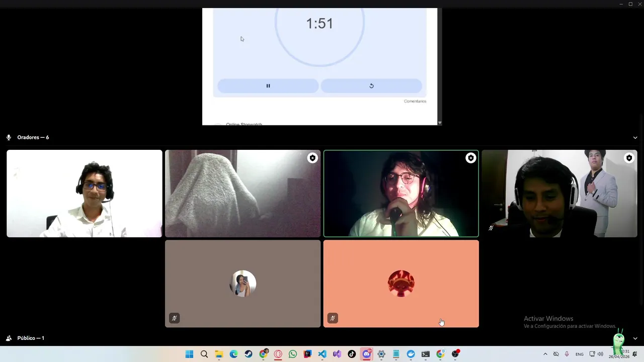Switch ENG input language in tray
This screenshot has width=644, height=362.
(580, 354)
